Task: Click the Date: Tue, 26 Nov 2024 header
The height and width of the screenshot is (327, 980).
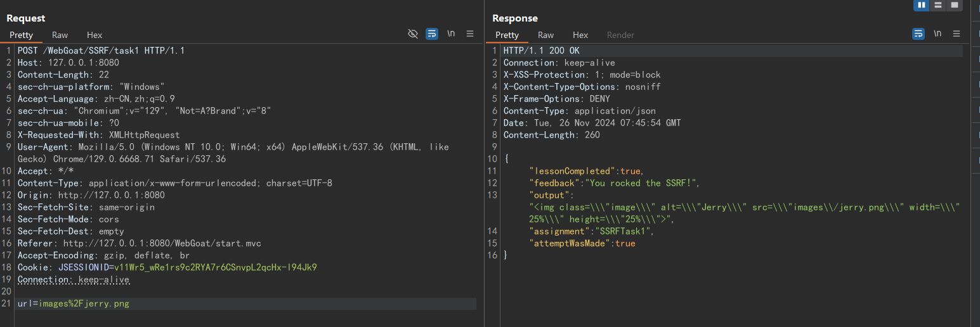Action: tap(592, 123)
